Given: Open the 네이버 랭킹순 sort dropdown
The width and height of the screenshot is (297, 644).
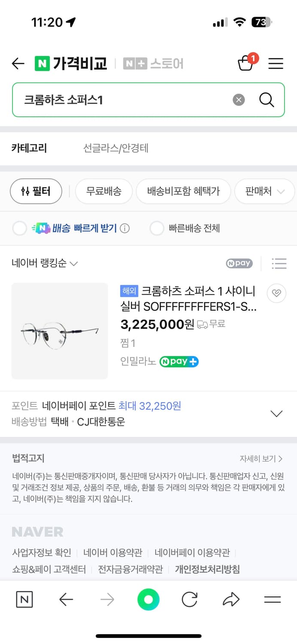Looking at the screenshot, I should [x=43, y=264].
